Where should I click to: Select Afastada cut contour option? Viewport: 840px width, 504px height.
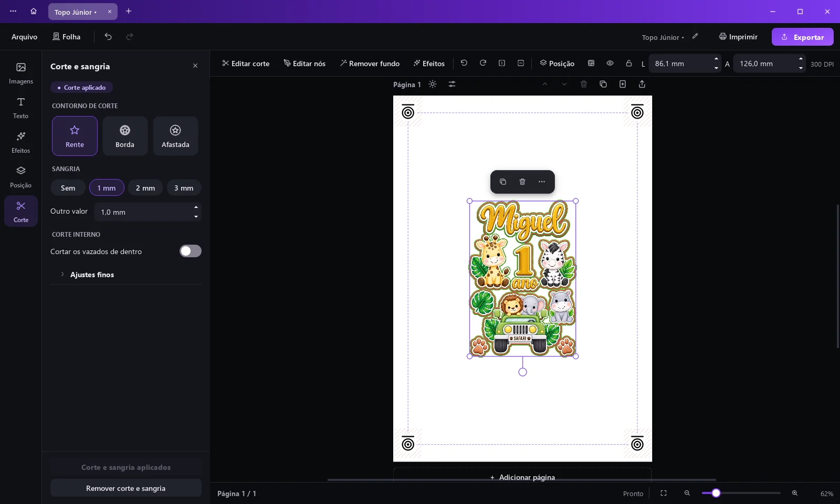pyautogui.click(x=175, y=136)
